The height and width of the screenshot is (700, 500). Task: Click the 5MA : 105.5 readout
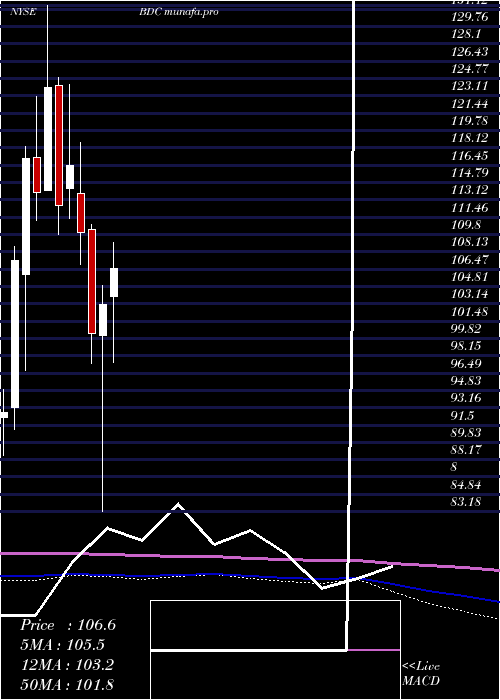[63, 645]
